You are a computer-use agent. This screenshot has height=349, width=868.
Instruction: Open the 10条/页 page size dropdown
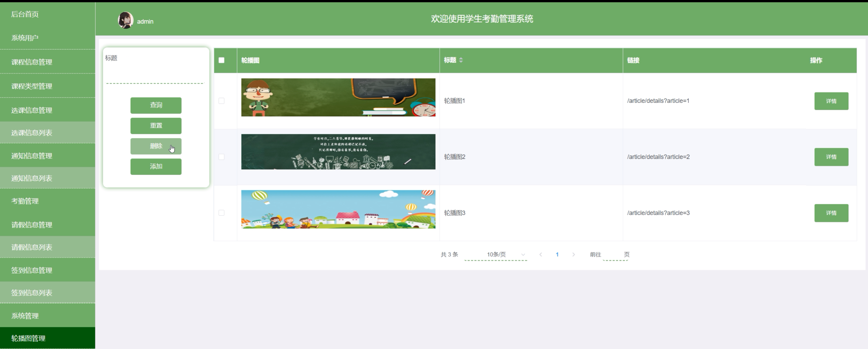(x=496, y=255)
